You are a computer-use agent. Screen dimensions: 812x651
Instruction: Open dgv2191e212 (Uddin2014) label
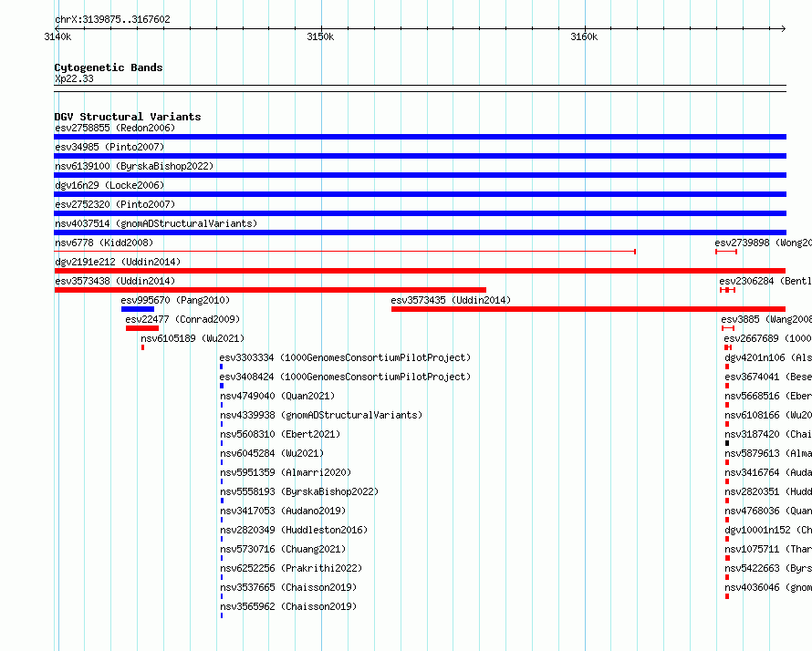(x=118, y=262)
